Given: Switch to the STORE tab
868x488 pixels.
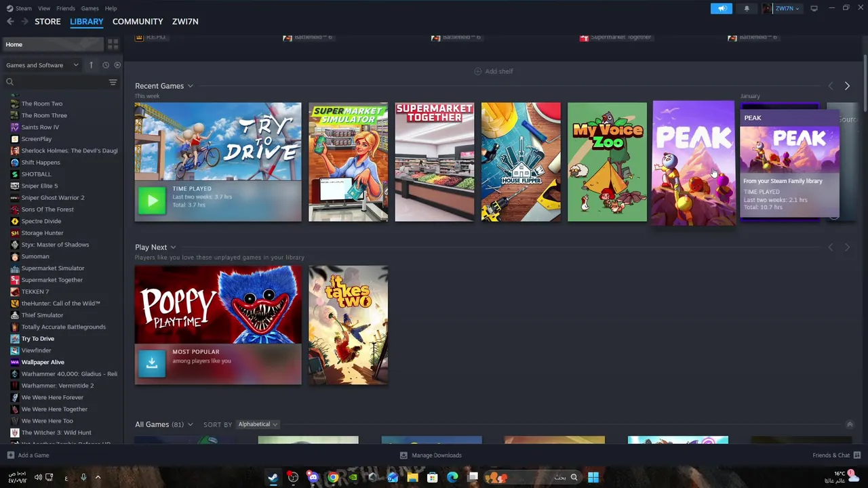Looking at the screenshot, I should pyautogui.click(x=47, y=22).
